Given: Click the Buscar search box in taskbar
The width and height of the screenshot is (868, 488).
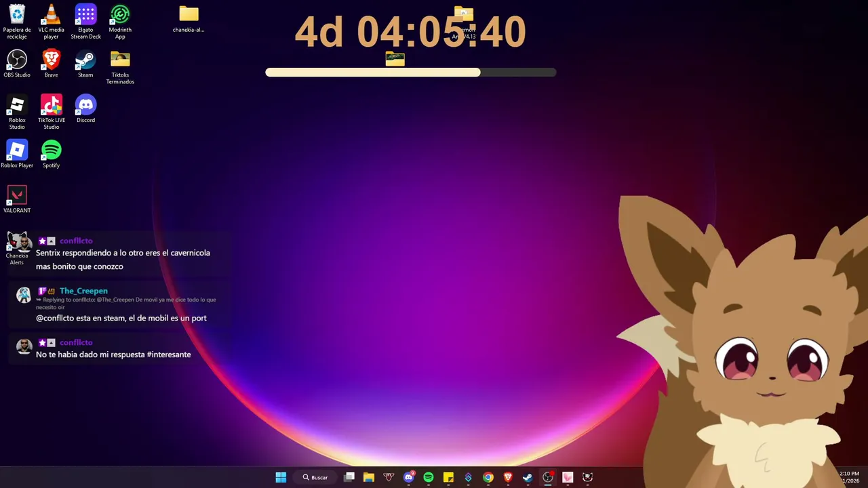Looking at the screenshot, I should point(316,477).
